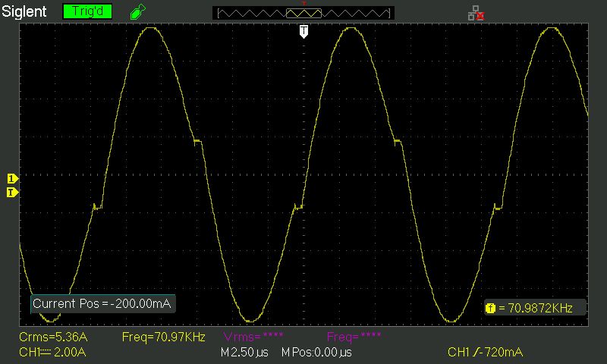Viewport: 607px width, 364px height.
Task: Click the M Pos:0.00µs readout
Action: (x=316, y=353)
